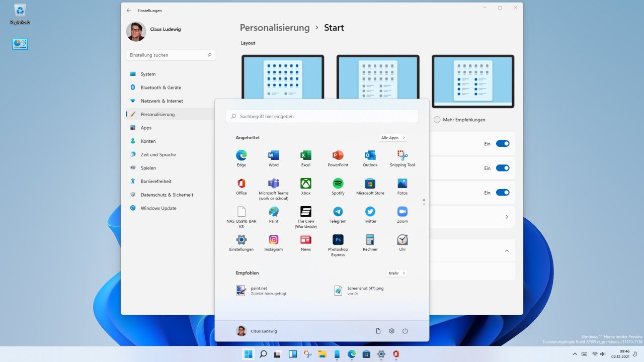This screenshot has width=644, height=362.
Task: Open the Xbox app
Action: tap(306, 186)
